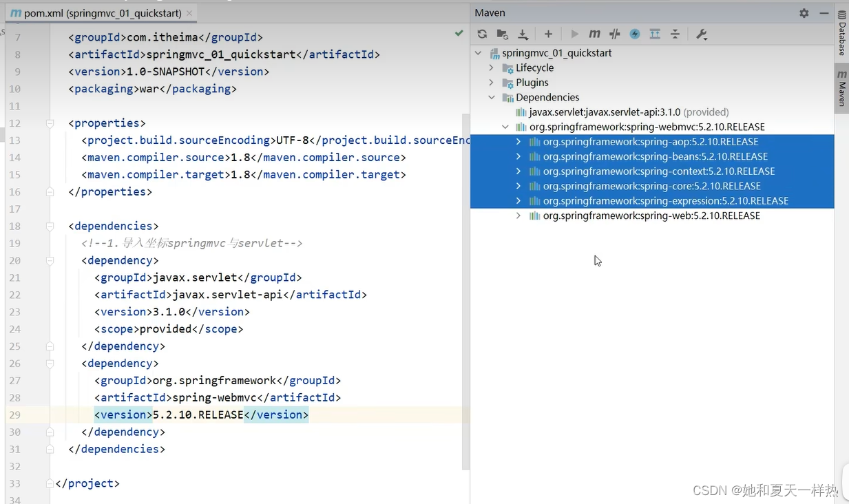Expand the Lifecycle node

click(x=492, y=67)
